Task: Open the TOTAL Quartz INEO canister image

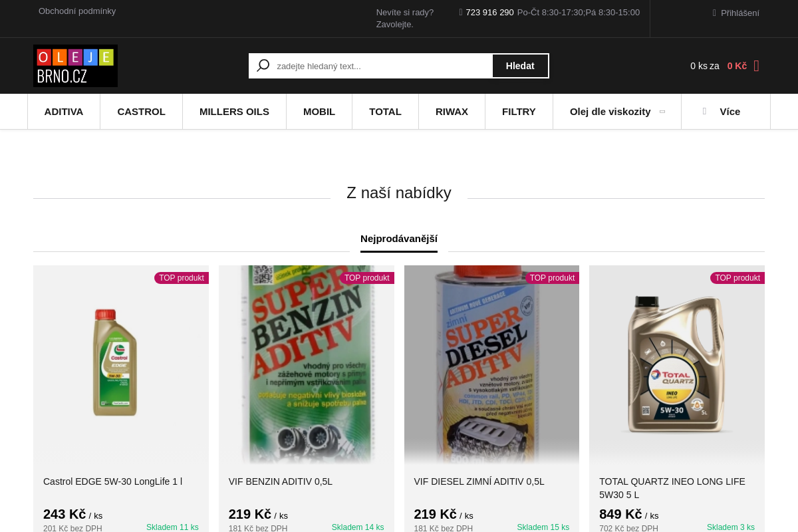Action: tap(676, 364)
